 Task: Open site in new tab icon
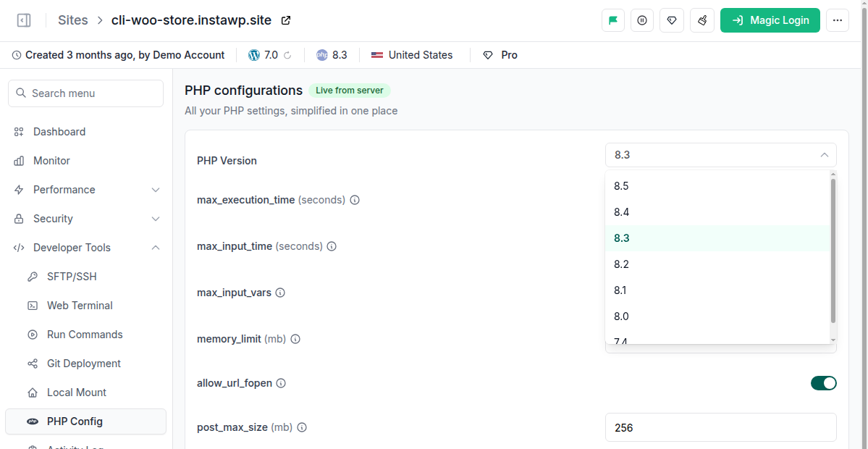point(286,20)
